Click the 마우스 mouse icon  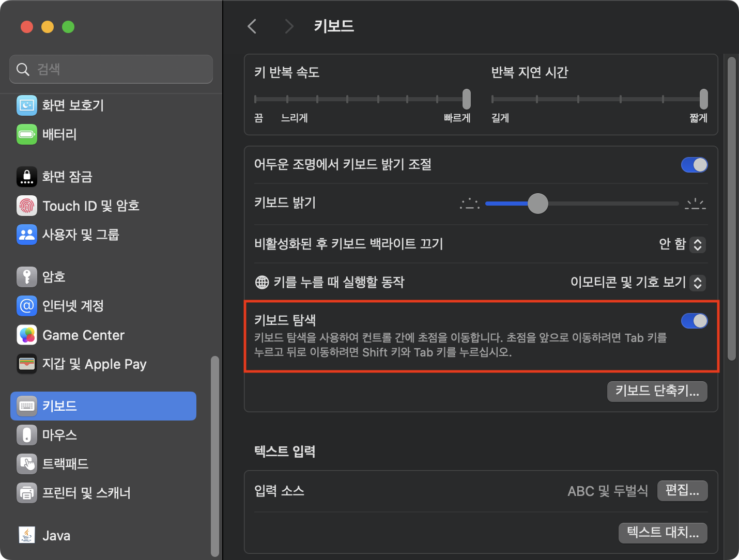tap(27, 435)
